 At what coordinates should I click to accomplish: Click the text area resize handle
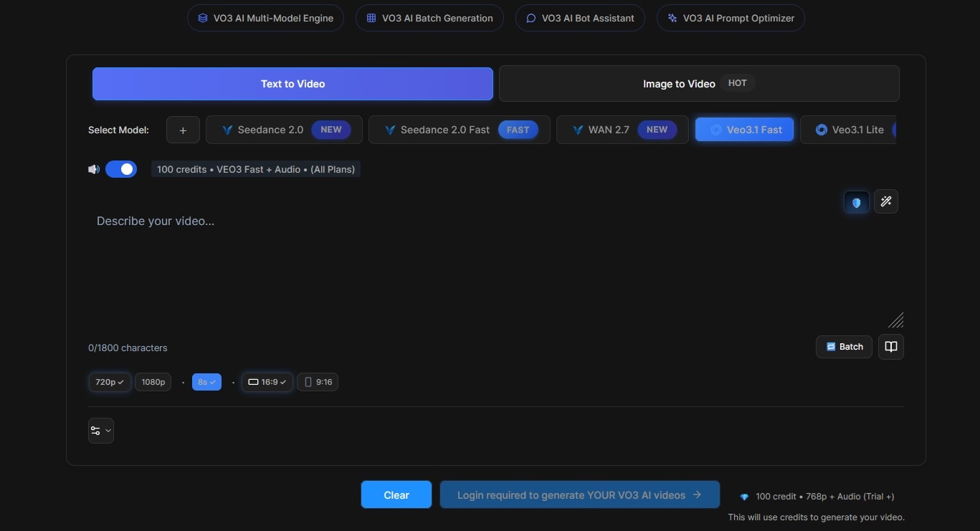pos(896,320)
